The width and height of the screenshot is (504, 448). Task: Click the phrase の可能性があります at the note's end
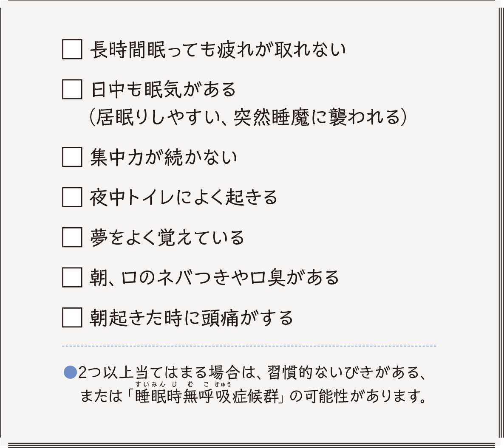tap(358, 397)
